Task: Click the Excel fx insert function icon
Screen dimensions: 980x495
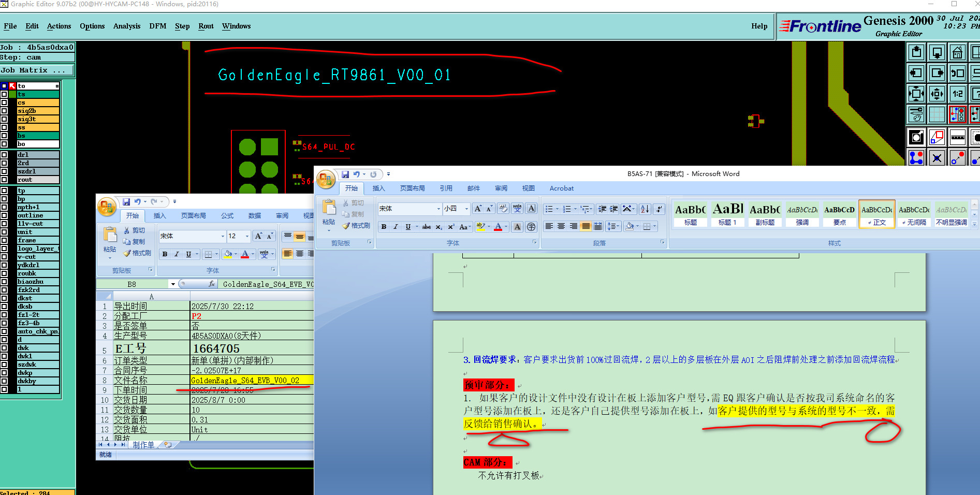Action: click(x=211, y=284)
